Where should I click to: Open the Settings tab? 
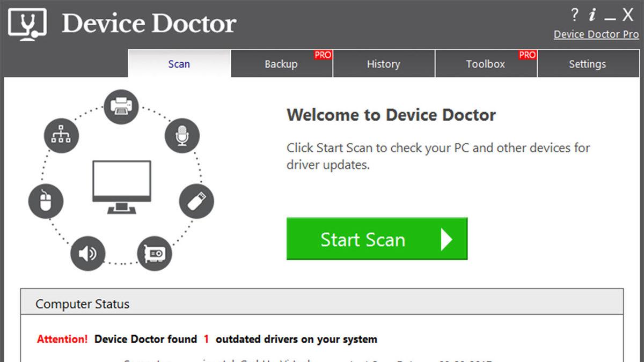[587, 64]
